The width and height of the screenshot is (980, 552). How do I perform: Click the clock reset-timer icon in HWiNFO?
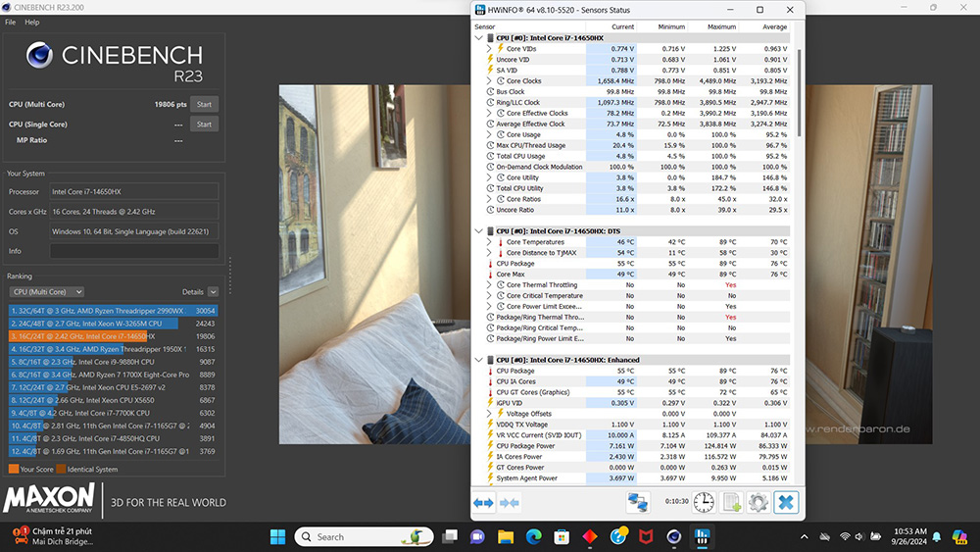tap(704, 502)
